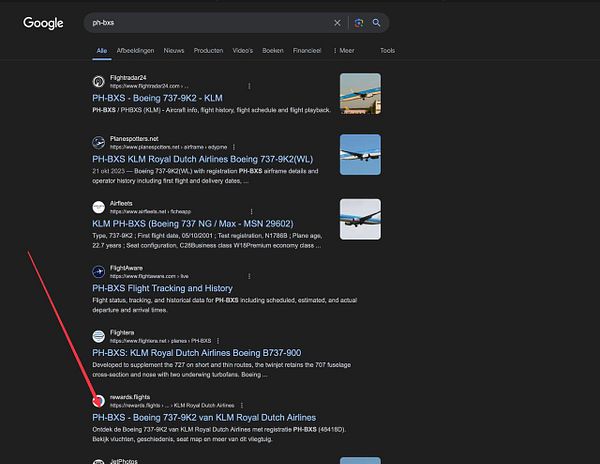Click the Airfleets site name
The width and height of the screenshot is (600, 464).
pos(121,204)
